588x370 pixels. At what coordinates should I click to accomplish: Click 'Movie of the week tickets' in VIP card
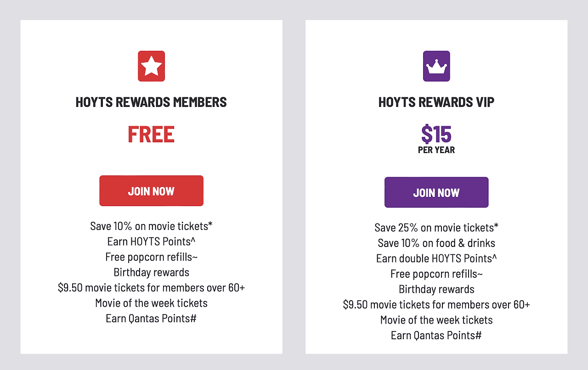coord(436,320)
